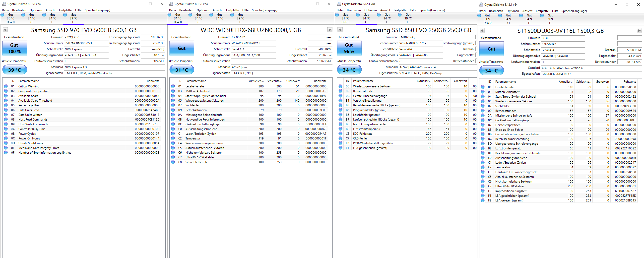644x258 pixels.
Task: Click CrystalDiskInfo app icon in ST1500DL003 title bar
Action: pyautogui.click(x=481, y=4)
